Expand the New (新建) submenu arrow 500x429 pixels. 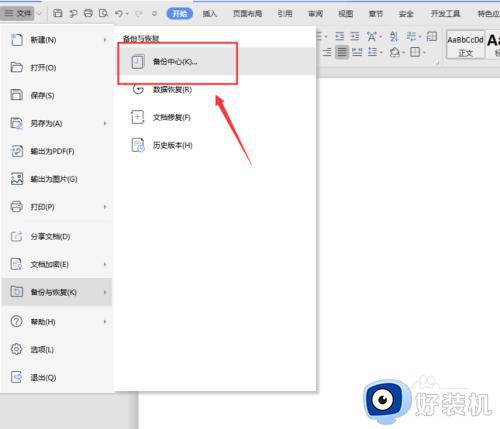click(105, 40)
